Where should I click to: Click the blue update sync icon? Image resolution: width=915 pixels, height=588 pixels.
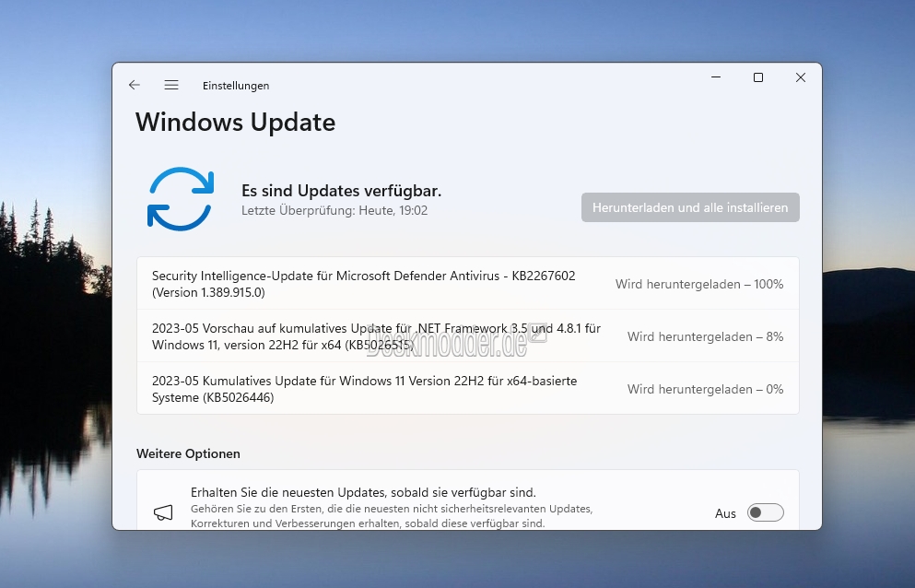pyautogui.click(x=181, y=198)
